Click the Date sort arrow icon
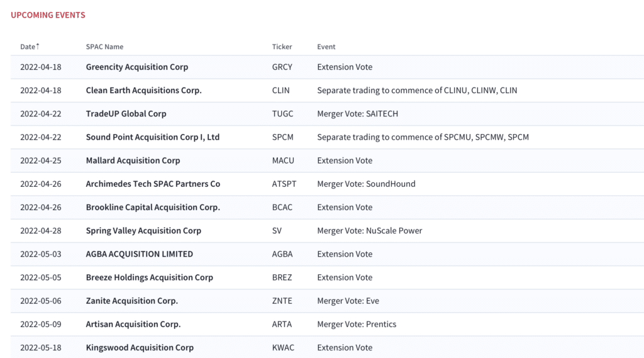 pyautogui.click(x=38, y=46)
